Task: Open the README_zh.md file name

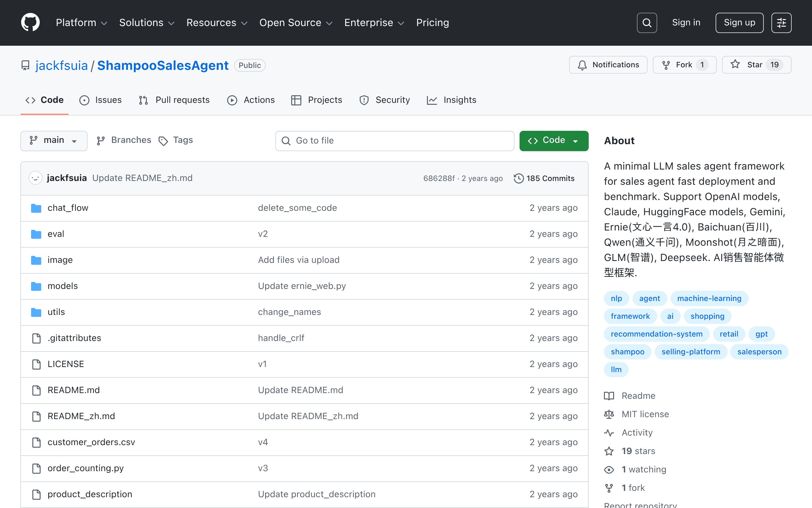Action: pyautogui.click(x=81, y=416)
